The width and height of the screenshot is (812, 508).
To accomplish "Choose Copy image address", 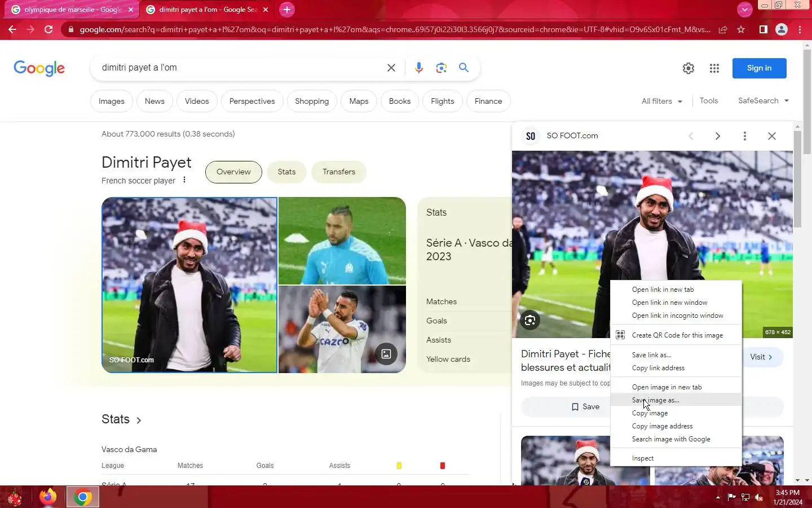I will [x=676, y=426].
